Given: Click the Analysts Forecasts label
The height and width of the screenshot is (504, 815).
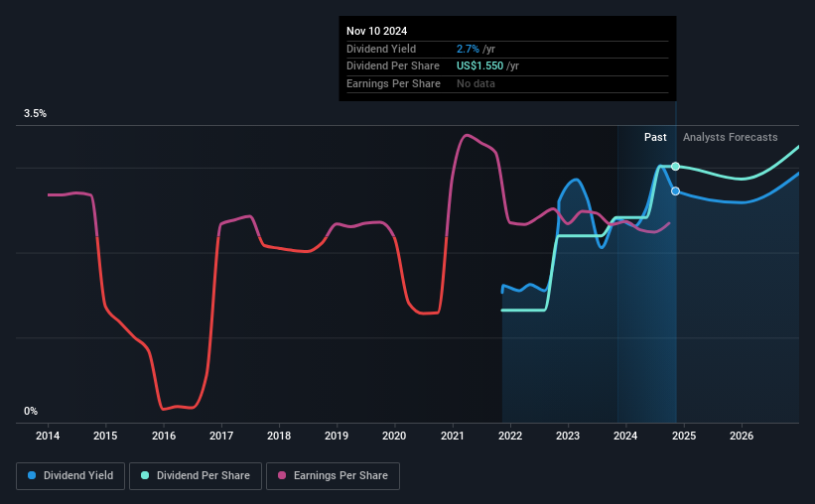Looking at the screenshot, I should [730, 137].
